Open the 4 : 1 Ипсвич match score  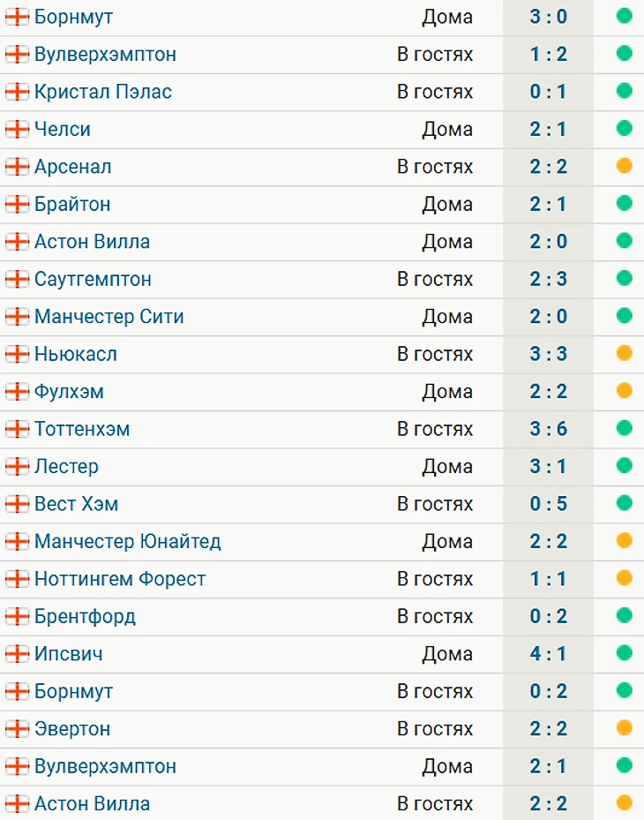[548, 654]
